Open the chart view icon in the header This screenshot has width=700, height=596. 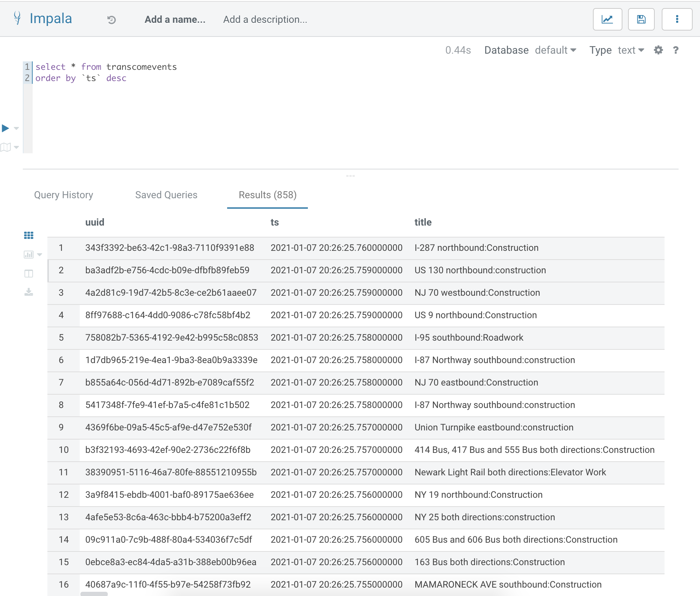[607, 19]
